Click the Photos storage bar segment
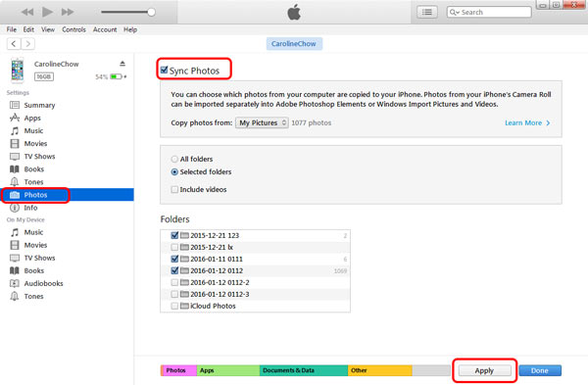 [x=178, y=370]
